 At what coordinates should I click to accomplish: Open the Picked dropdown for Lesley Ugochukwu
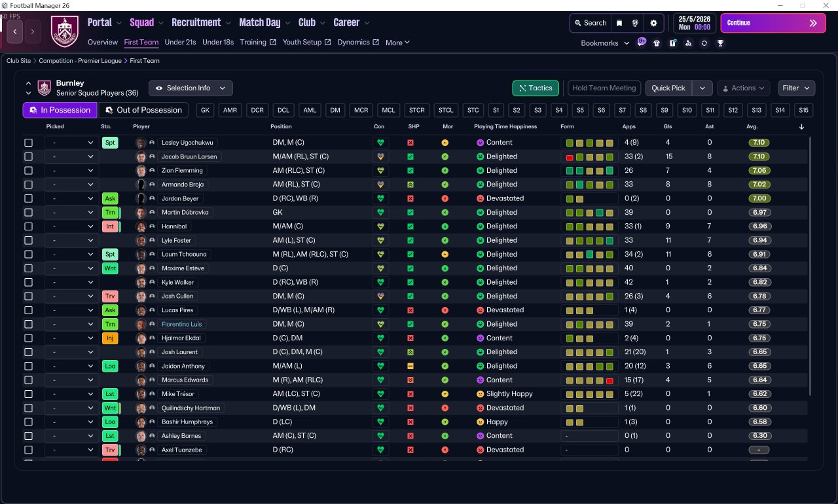pyautogui.click(x=71, y=143)
